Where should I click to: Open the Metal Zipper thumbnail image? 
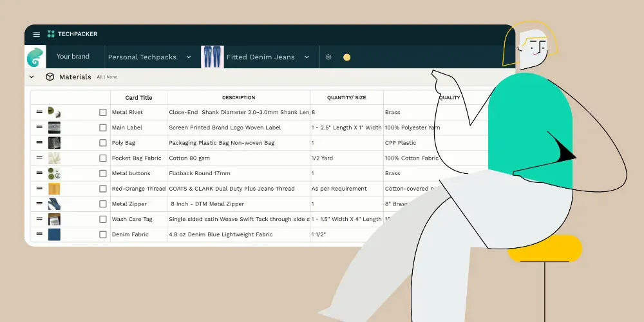click(54, 204)
